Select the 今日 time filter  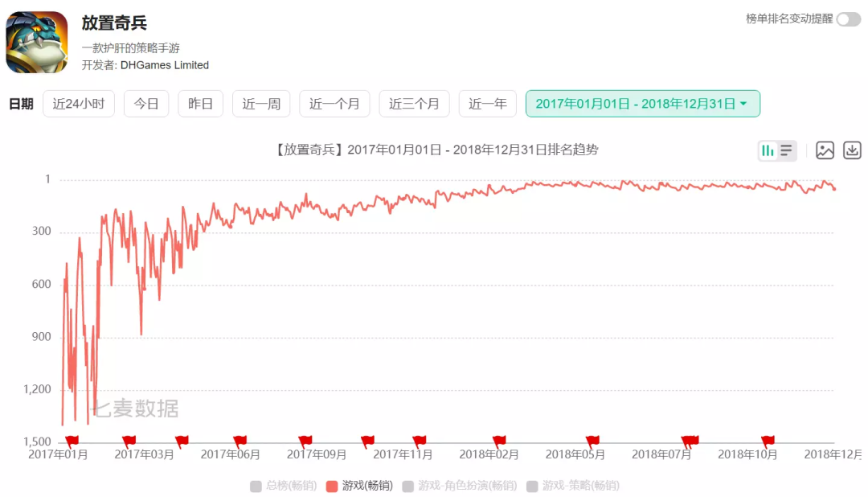[146, 103]
